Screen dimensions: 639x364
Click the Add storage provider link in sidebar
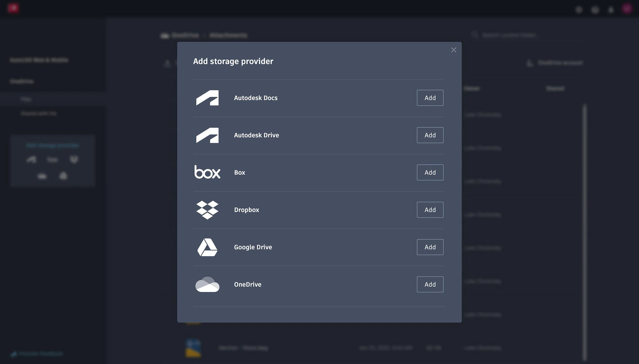pyautogui.click(x=52, y=145)
